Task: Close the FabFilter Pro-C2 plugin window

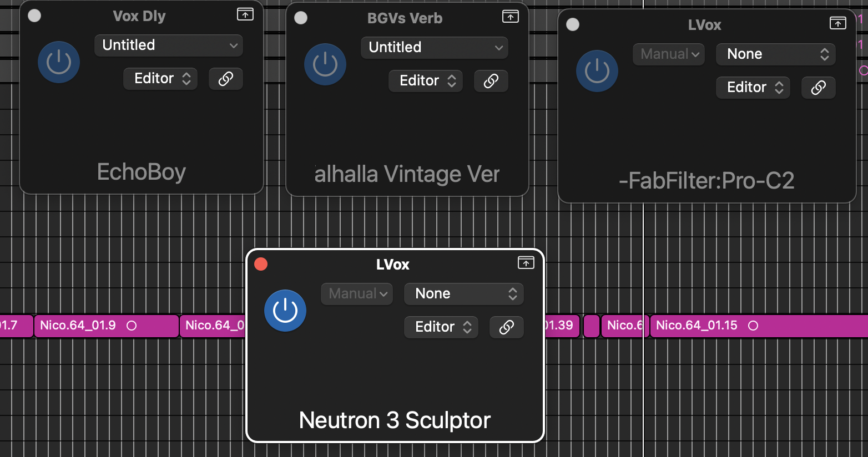Action: pos(573,24)
